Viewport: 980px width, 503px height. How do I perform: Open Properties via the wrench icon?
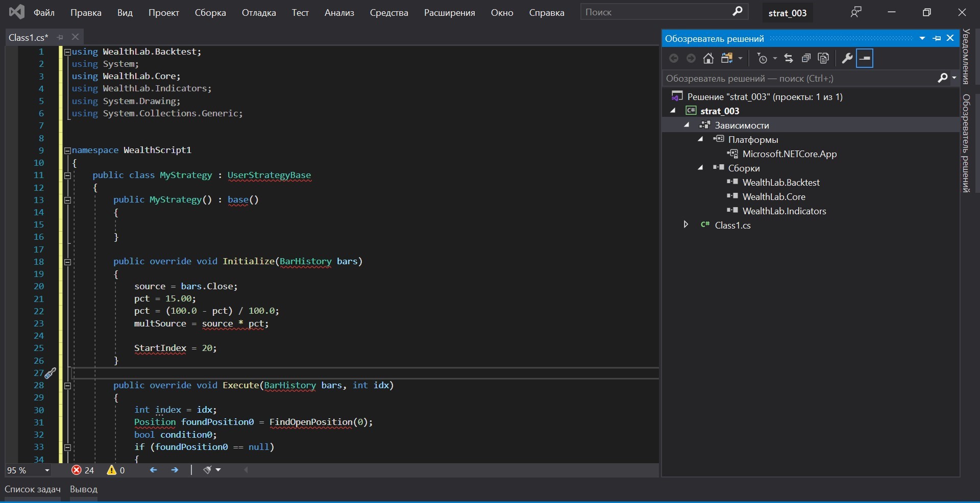[x=847, y=58]
